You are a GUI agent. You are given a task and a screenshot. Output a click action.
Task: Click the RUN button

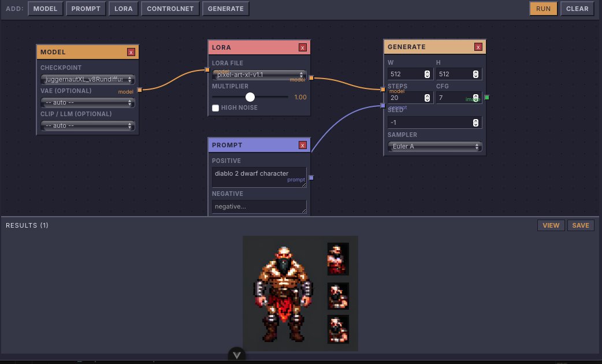tap(543, 9)
